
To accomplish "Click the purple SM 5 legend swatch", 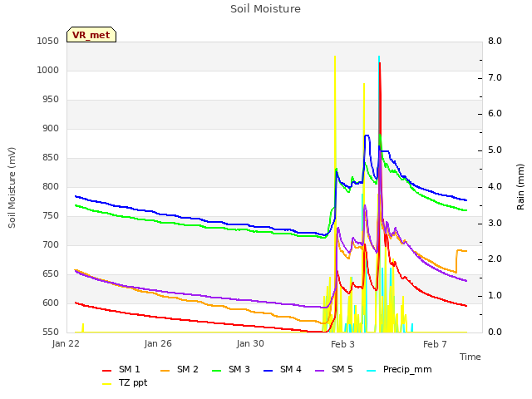I will pyautogui.click(x=319, y=371).
